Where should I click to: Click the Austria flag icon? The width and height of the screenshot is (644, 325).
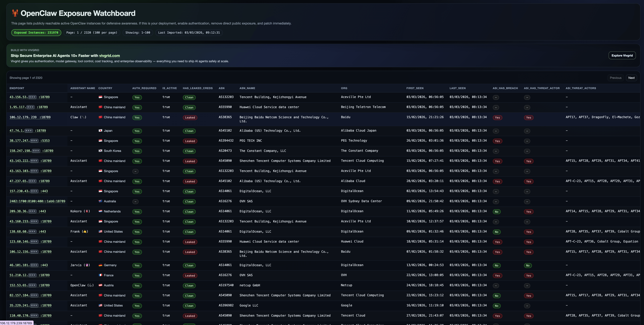(100, 285)
